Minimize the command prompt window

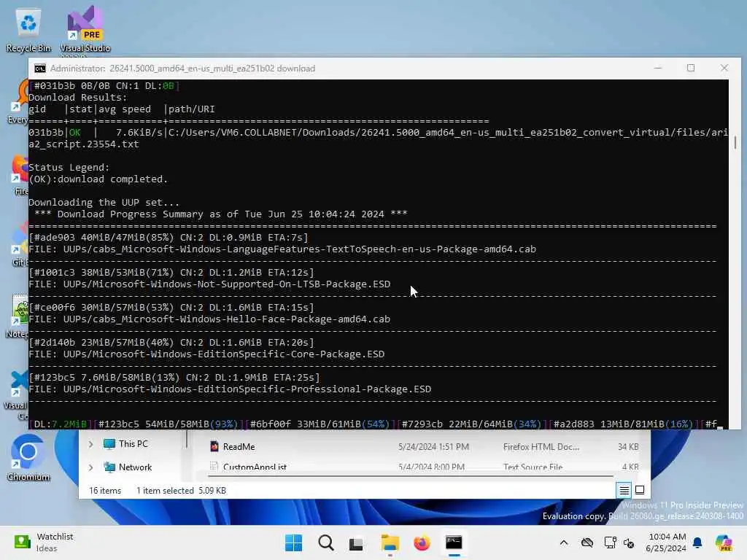point(658,68)
